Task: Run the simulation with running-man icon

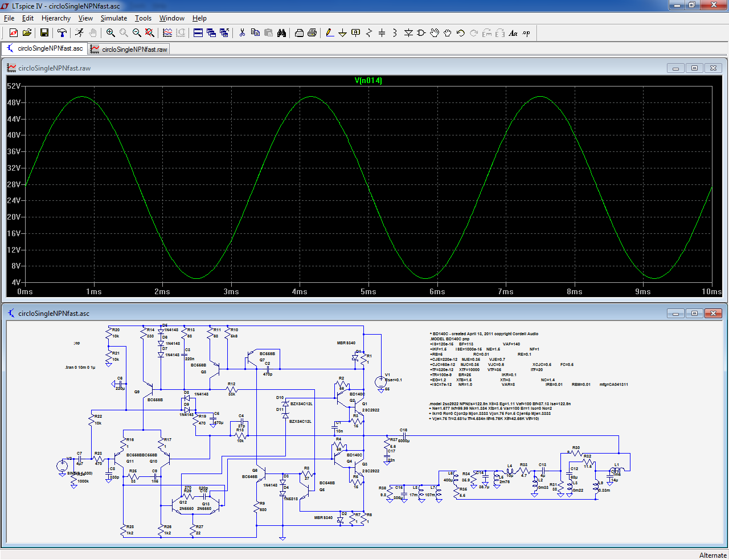Action: pos(79,33)
